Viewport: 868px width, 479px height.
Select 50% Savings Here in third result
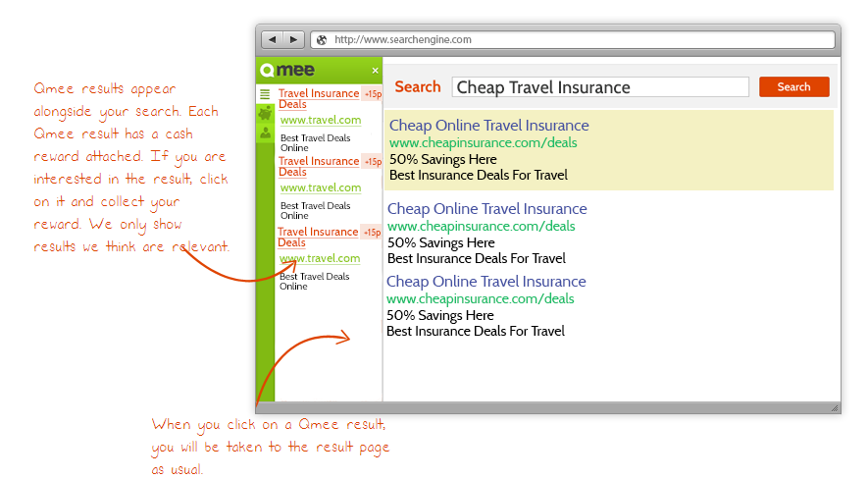440,315
